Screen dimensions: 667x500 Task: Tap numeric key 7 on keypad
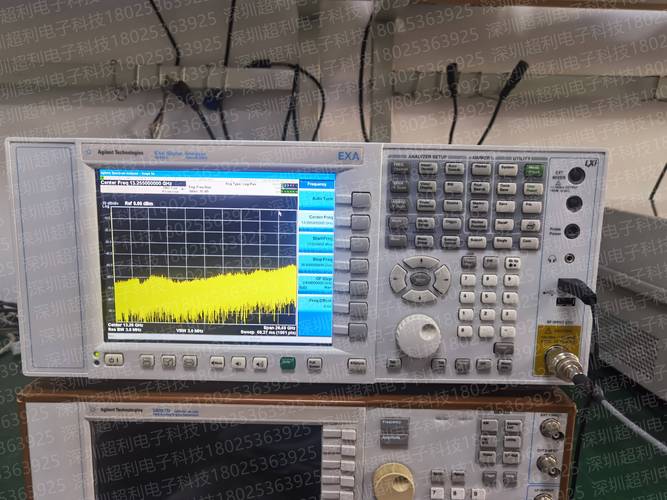click(x=468, y=280)
